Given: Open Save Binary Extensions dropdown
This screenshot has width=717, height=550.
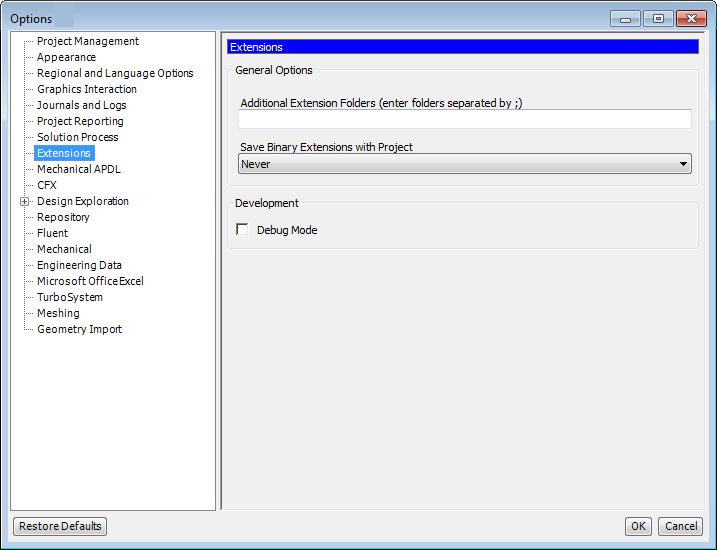Looking at the screenshot, I should pos(465,164).
